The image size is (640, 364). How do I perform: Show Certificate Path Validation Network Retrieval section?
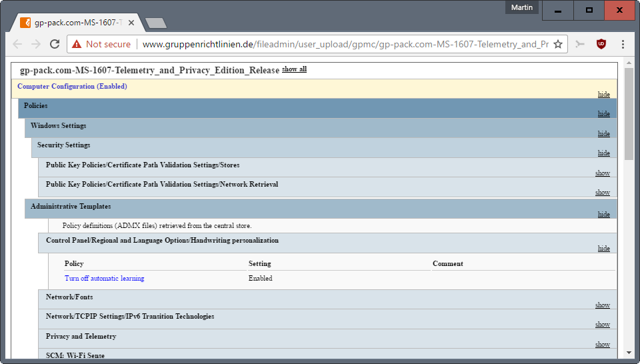point(603,192)
